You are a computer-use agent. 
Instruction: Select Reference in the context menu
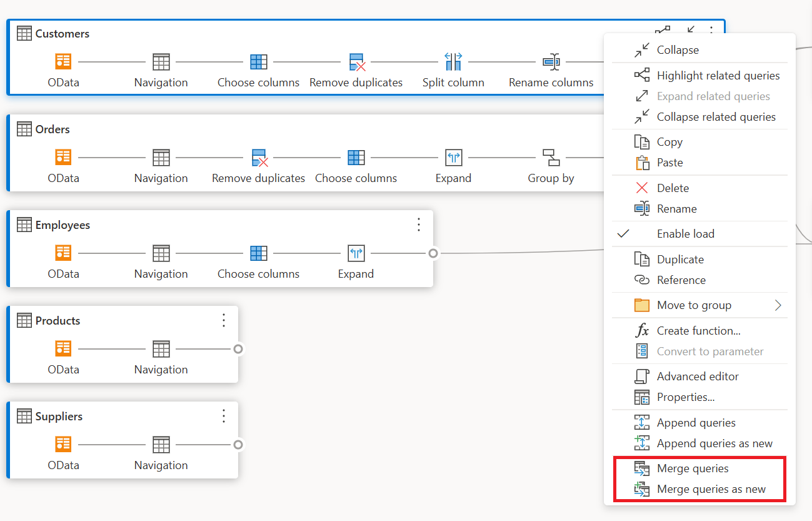point(699,280)
